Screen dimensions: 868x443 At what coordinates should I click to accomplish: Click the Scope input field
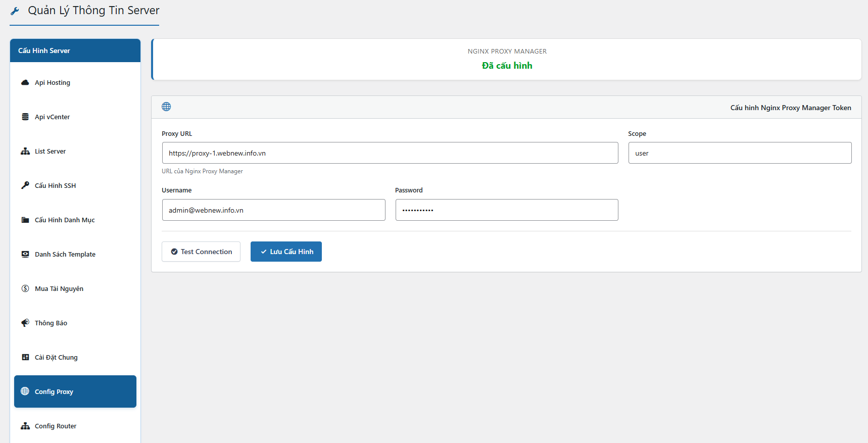740,153
